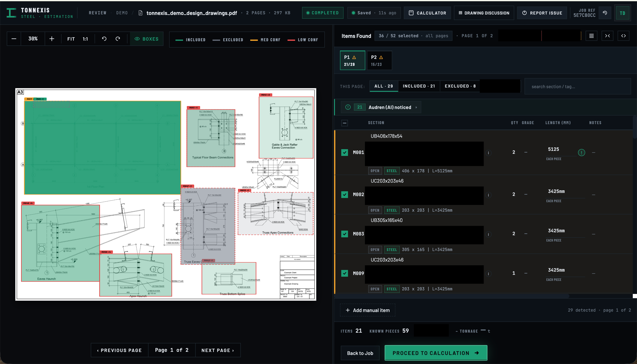Uncheck the M001 item checkbox
Viewport: 637px width, 364px height.
click(x=345, y=153)
